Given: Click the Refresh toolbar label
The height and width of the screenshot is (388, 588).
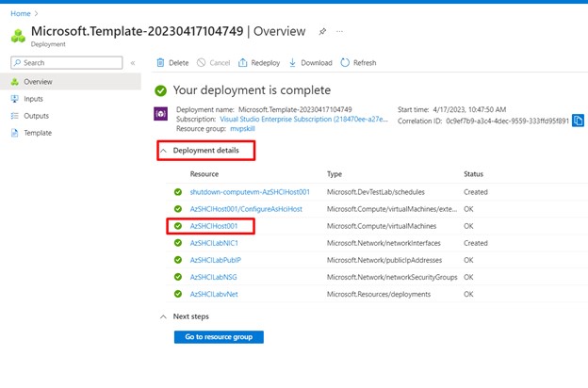Looking at the screenshot, I should click(365, 63).
